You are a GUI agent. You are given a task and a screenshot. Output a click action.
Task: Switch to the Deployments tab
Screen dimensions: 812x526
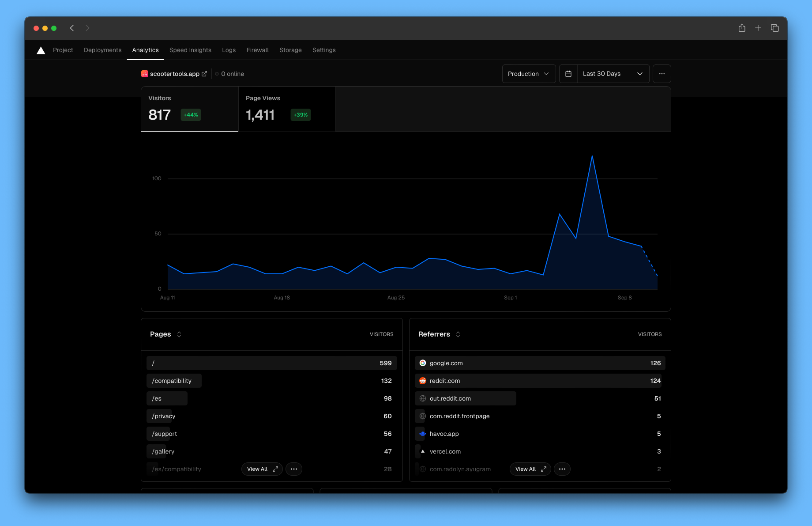pos(102,50)
